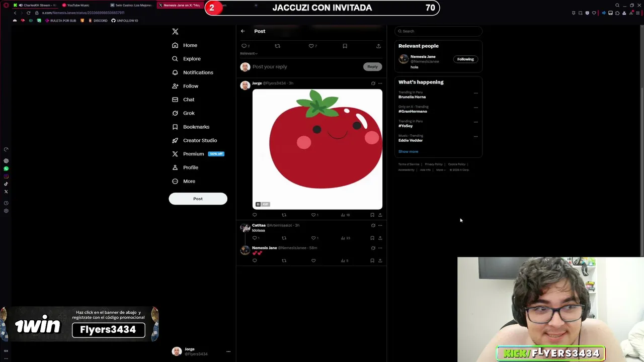Open Grok in sidebar
The image size is (644, 362).
(183, 113)
